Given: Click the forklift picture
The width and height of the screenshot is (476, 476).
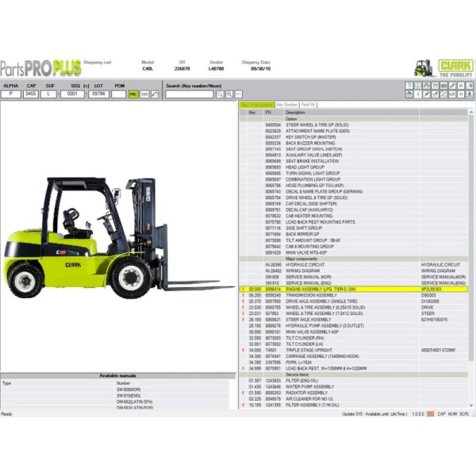Looking at the screenshot, I should coord(111,238).
